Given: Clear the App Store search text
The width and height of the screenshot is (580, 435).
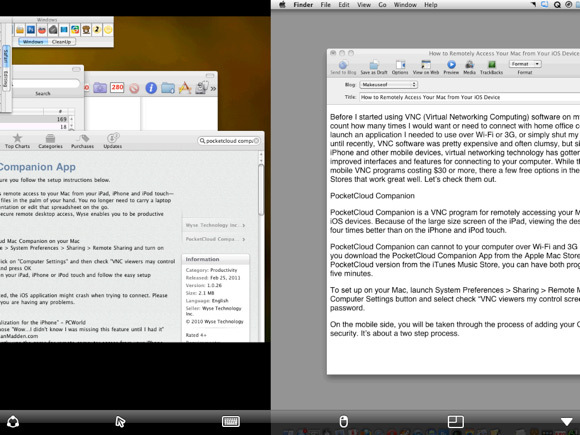Looking at the screenshot, I should coord(256,141).
